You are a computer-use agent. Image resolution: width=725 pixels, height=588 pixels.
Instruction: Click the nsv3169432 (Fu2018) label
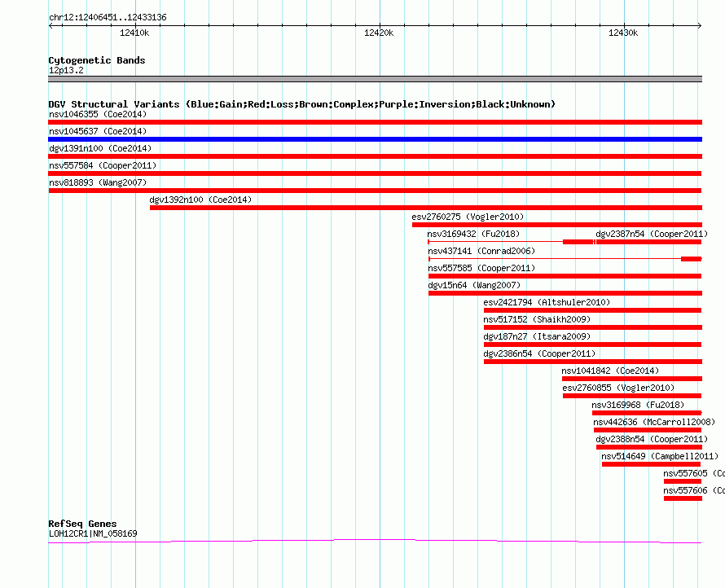coord(473,234)
